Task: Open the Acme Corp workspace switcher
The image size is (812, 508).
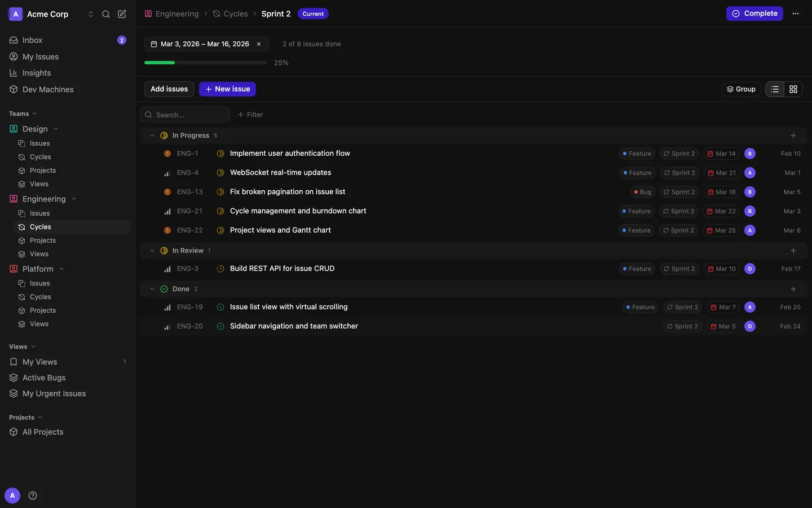Action: [x=51, y=14]
